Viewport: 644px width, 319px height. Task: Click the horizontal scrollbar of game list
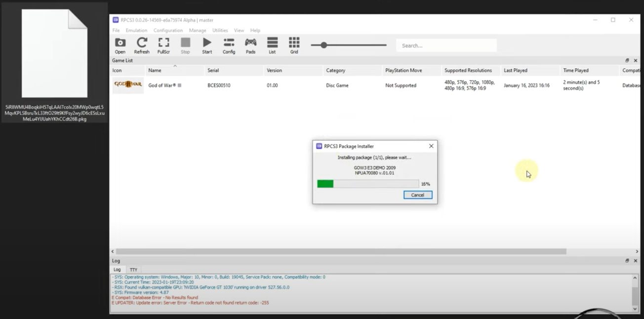tap(341, 251)
